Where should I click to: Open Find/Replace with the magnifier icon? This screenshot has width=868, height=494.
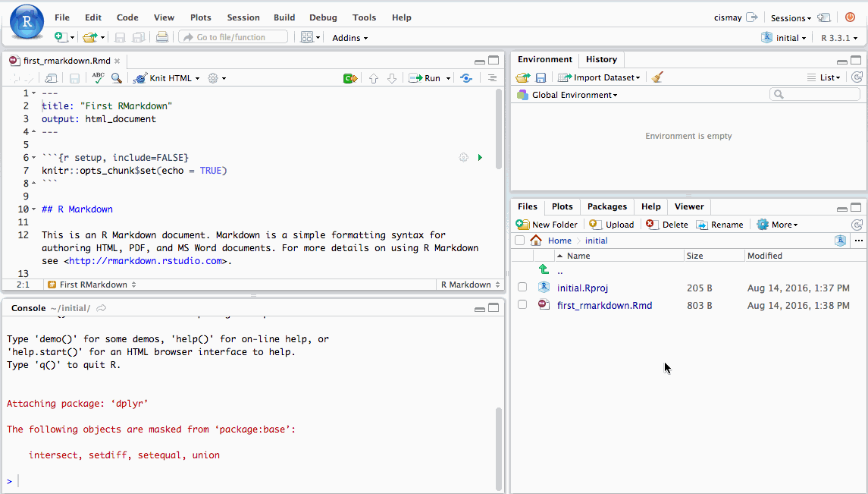[x=115, y=77]
